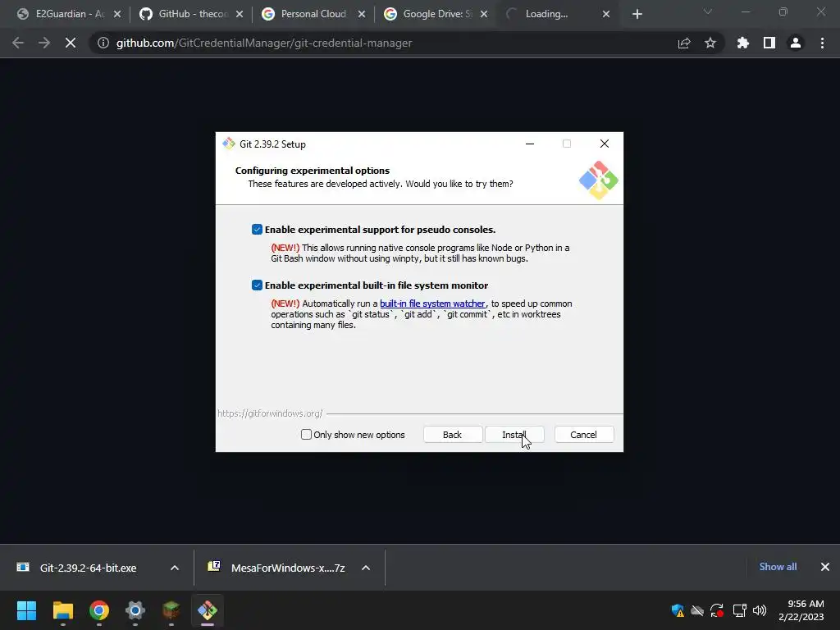Open network status tray icon
The image size is (840, 630).
coord(739,610)
